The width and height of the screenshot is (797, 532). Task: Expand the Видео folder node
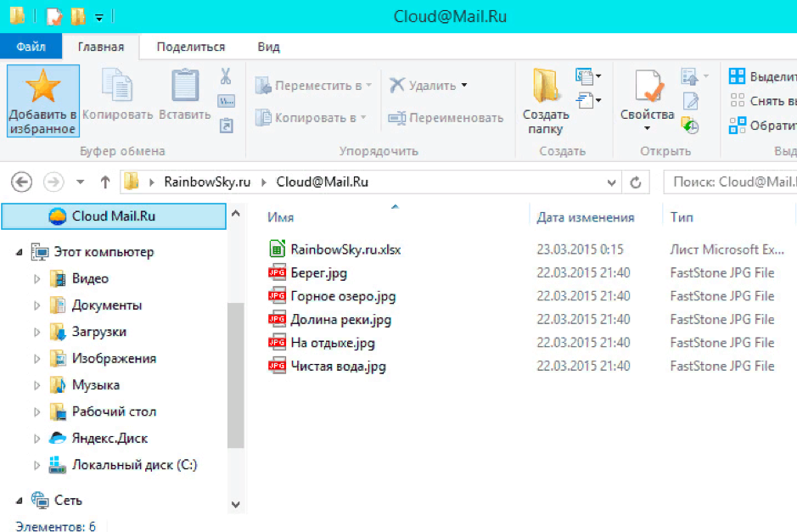coord(36,279)
